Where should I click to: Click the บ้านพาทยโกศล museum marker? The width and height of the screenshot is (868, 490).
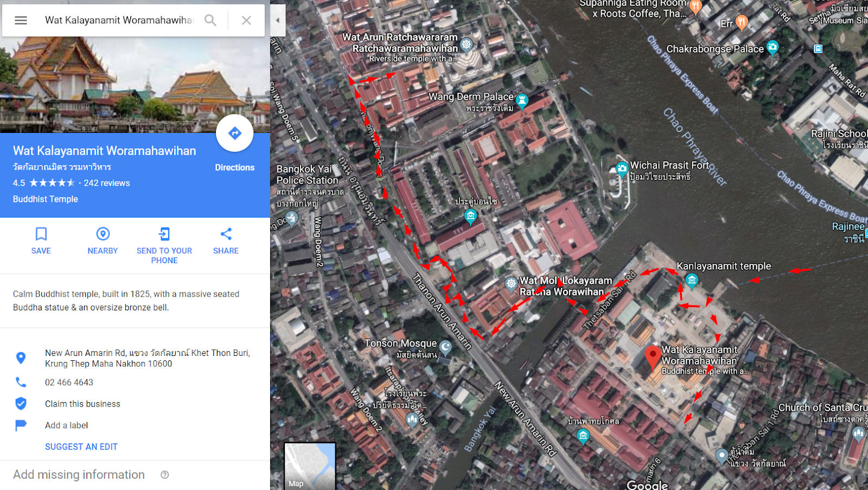583,435
